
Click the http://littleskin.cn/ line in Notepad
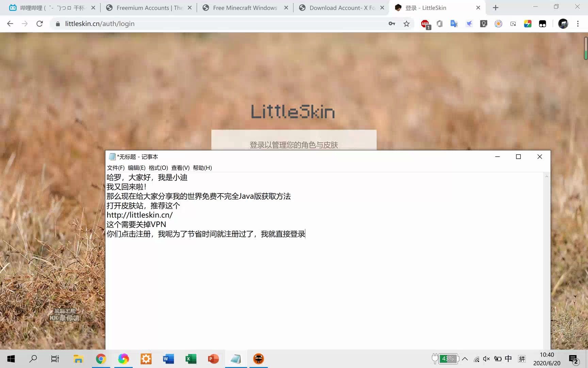(140, 215)
